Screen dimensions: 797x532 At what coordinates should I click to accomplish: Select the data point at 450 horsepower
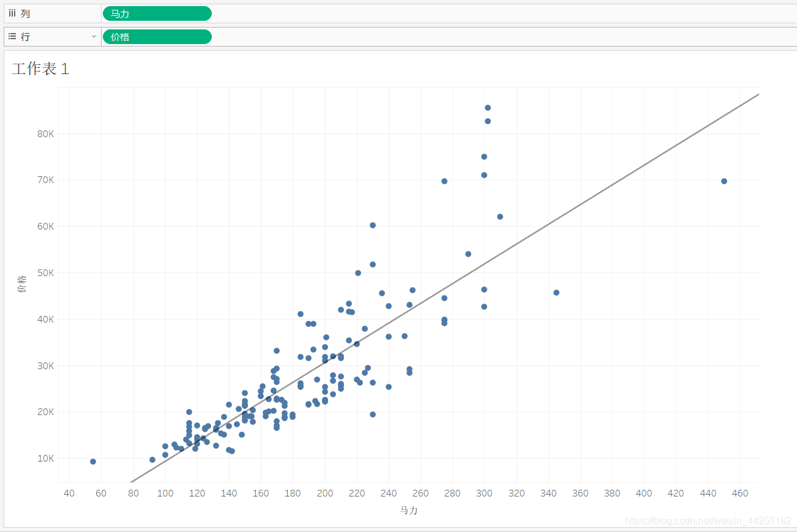pos(724,181)
